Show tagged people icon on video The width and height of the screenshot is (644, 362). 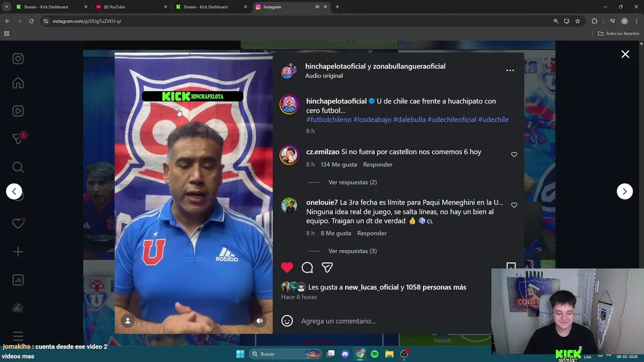(x=128, y=321)
